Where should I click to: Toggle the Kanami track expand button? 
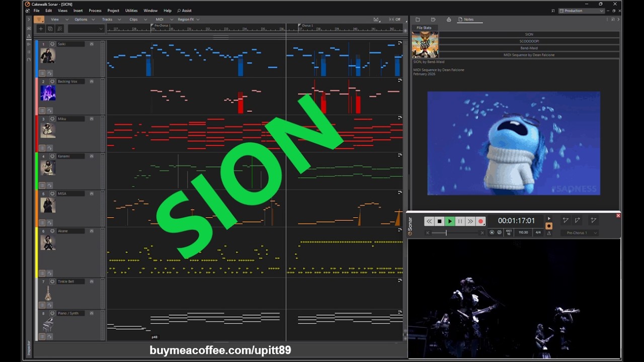click(x=92, y=156)
